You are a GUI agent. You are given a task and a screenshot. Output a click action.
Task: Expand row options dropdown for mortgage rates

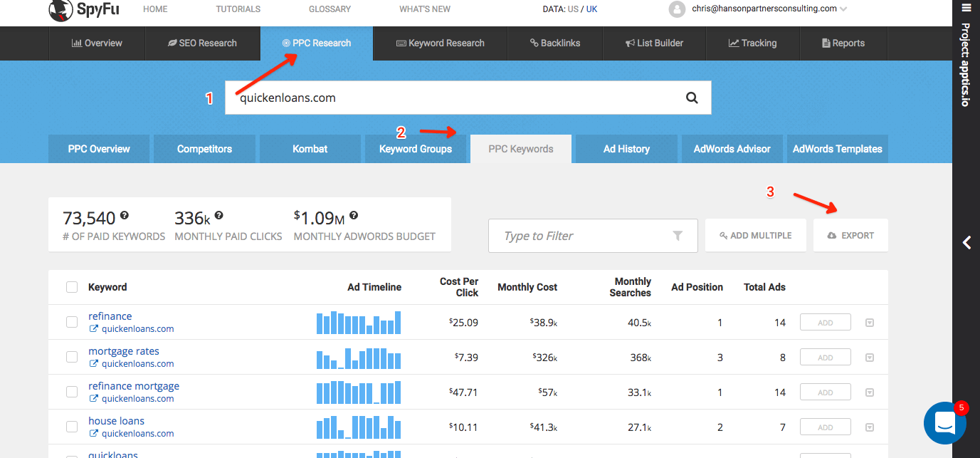point(869,358)
